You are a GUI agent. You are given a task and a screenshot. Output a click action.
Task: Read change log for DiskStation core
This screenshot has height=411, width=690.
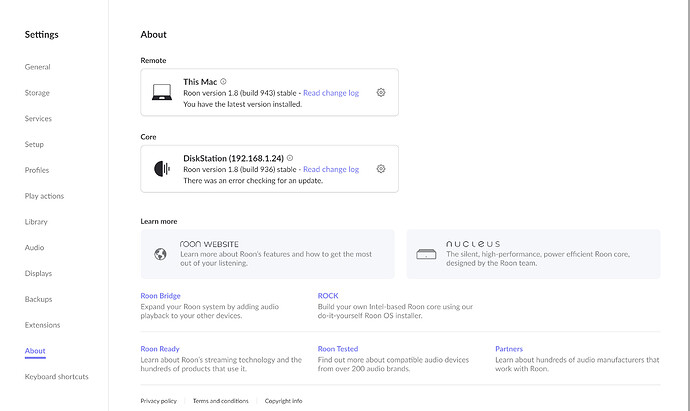tap(331, 169)
